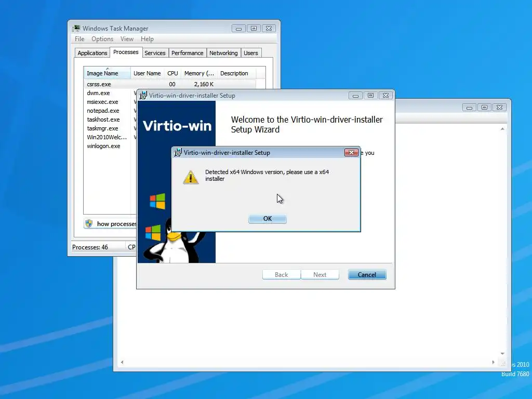Sort processes by Memory column
Viewport: 532px width, 399px height.
(199, 73)
